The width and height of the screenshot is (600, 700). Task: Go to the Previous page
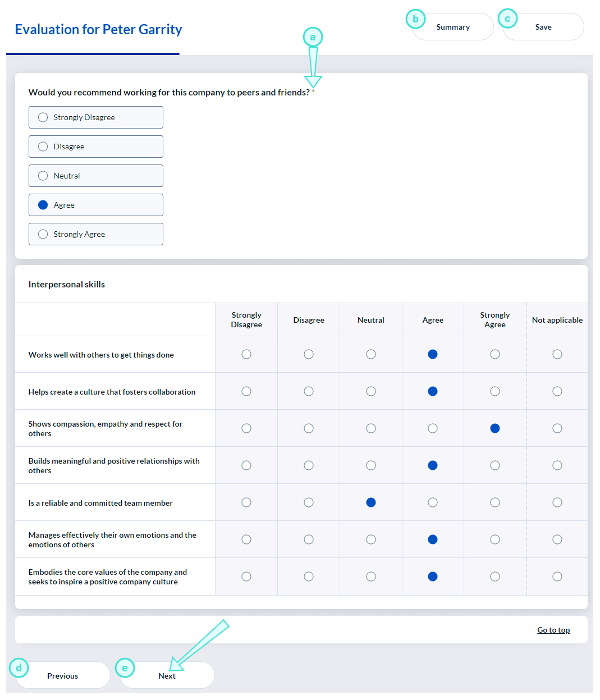[x=62, y=675]
